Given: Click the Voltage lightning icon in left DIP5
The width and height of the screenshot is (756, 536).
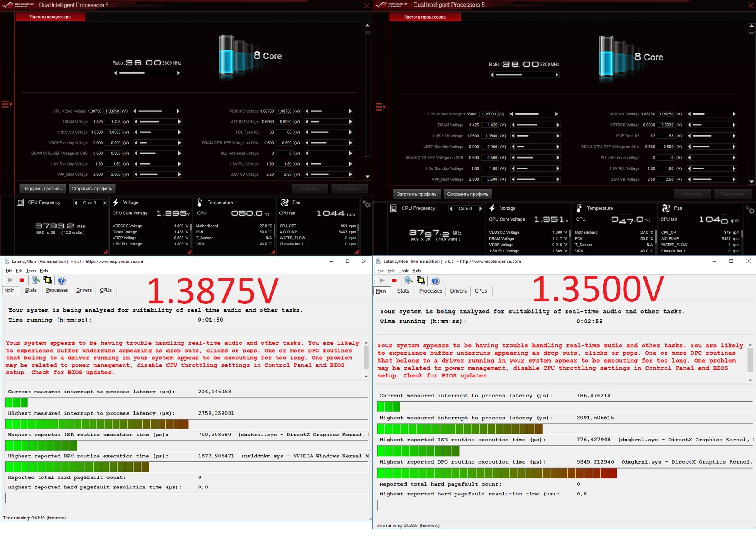Looking at the screenshot, I should tap(116, 202).
